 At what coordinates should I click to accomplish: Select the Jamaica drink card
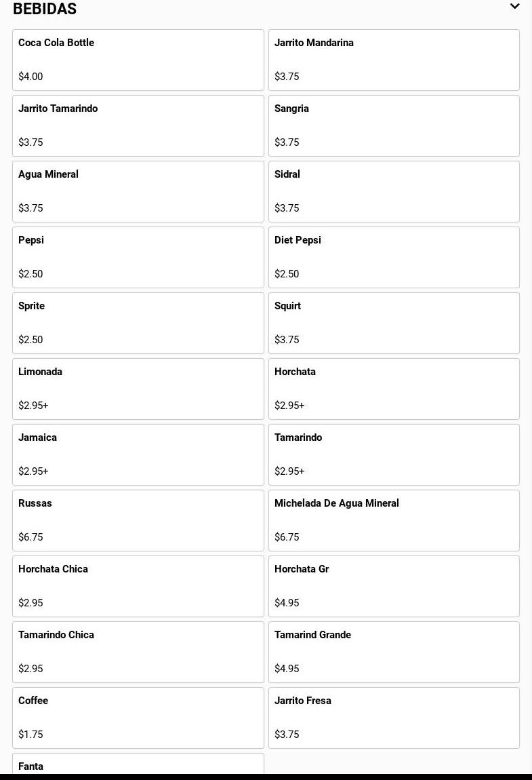[138, 454]
